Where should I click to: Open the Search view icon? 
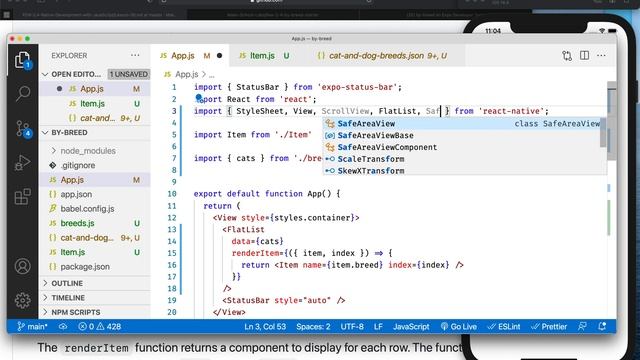pos(22,93)
